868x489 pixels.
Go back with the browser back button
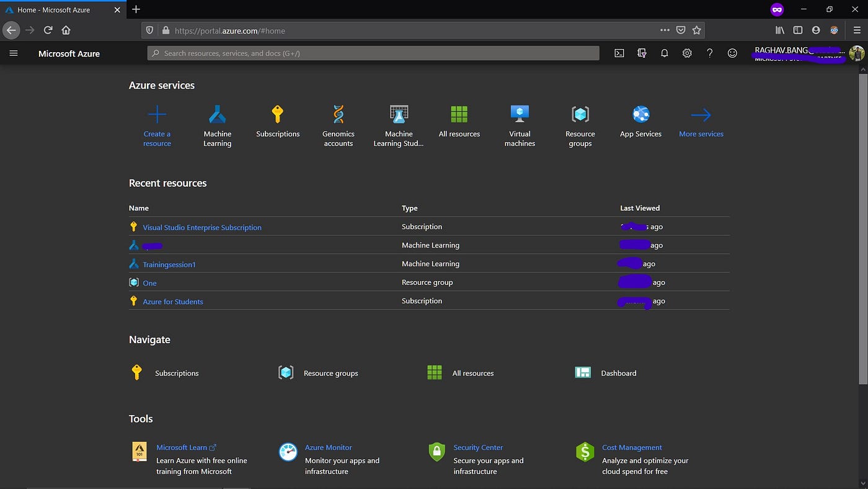(x=11, y=30)
